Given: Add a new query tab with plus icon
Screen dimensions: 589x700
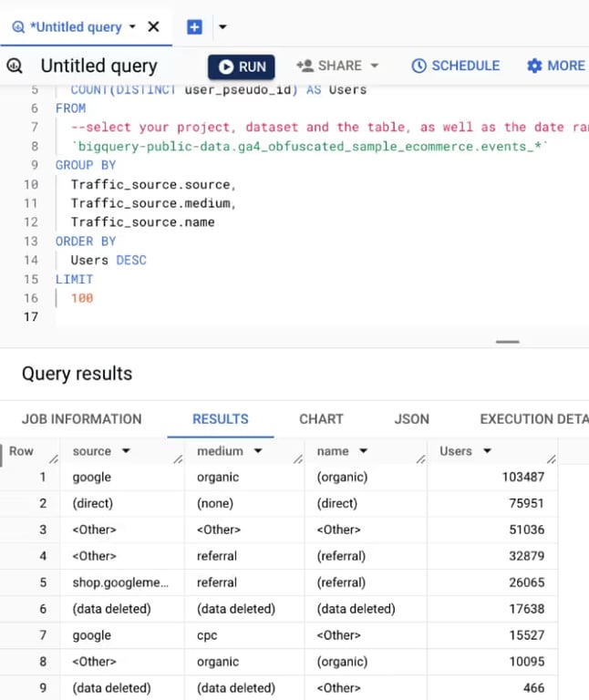Looking at the screenshot, I should [x=194, y=26].
